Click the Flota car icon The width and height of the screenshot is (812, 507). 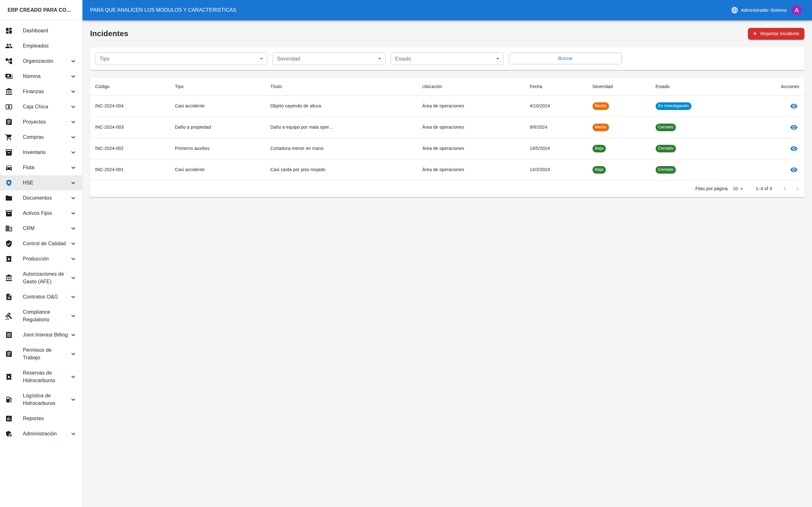point(9,168)
